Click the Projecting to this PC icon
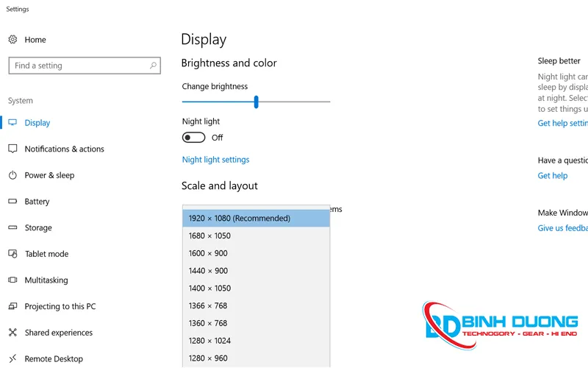The width and height of the screenshot is (588, 368). 12,306
